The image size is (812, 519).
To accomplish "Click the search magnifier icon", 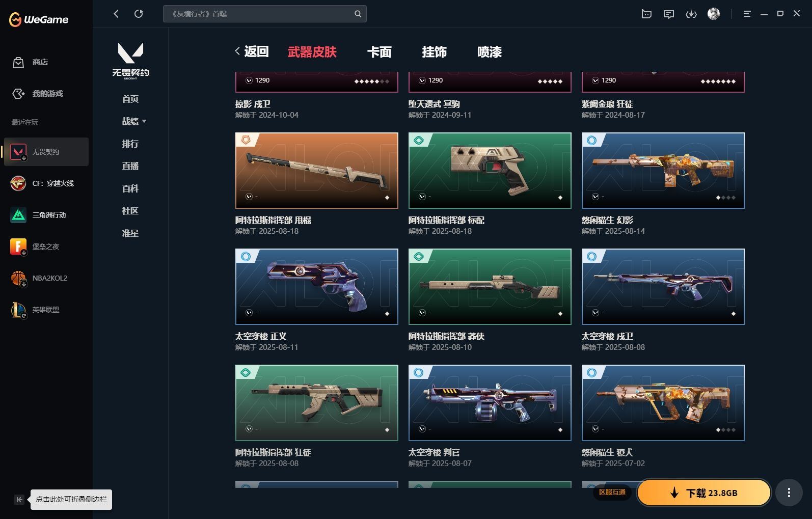I will coord(358,14).
